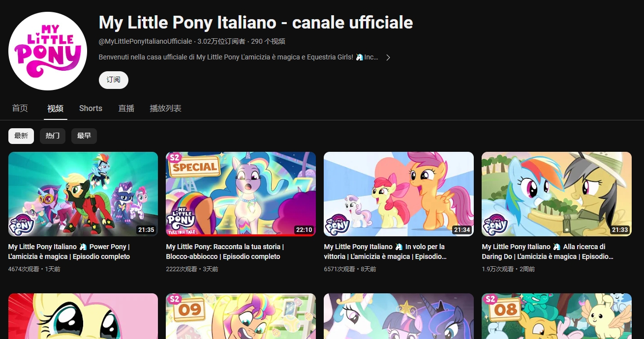Open the Power Pony video thumbnail
Viewport: 644px width, 339px height.
pyautogui.click(x=83, y=194)
